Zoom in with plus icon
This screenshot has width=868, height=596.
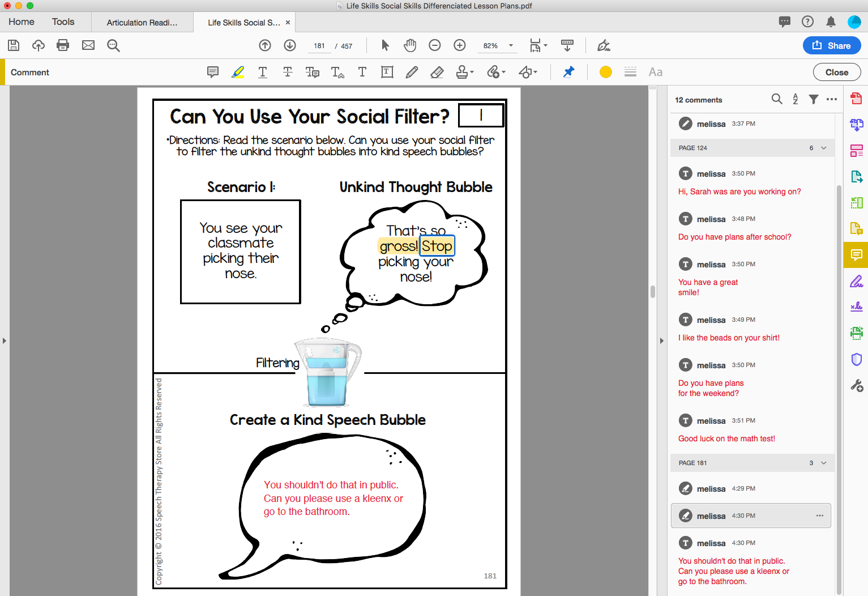(460, 45)
